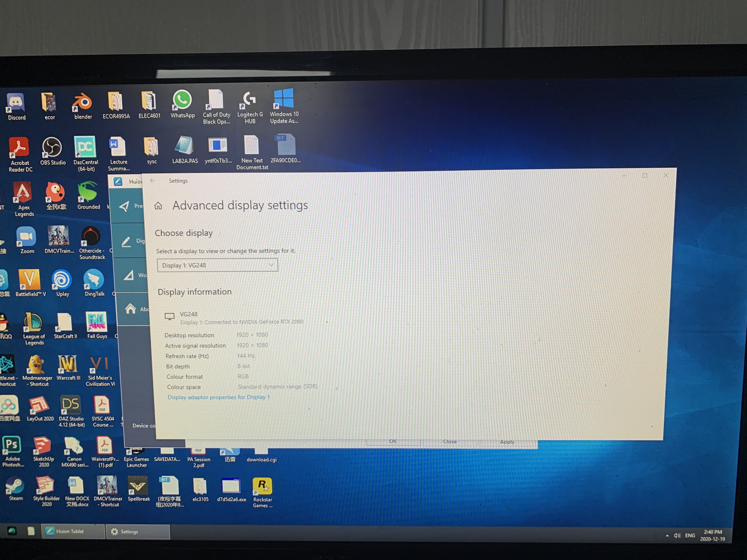Click Display adaptor properties for Display 1 link
Screen dimensions: 747x560
pos(218,397)
